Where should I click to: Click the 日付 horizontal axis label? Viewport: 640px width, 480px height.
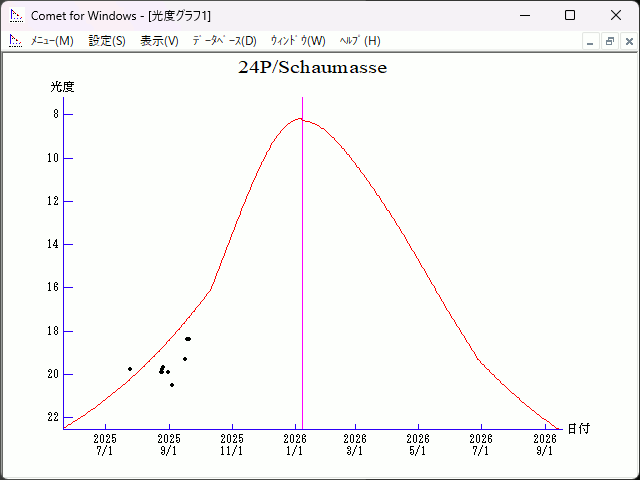point(578,428)
